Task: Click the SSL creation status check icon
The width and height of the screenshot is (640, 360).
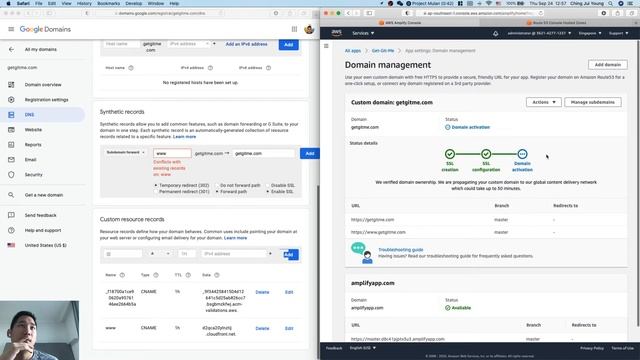Action: 450,154
